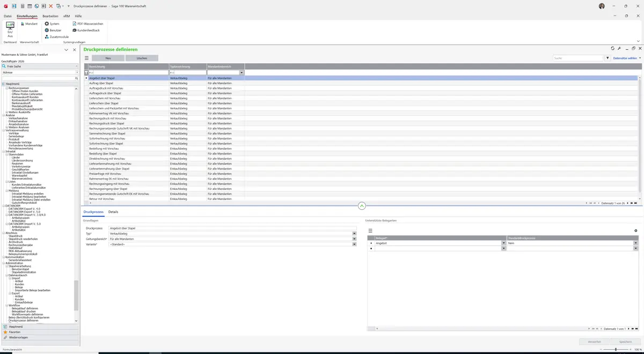Open System settings in the ribbon
This screenshot has height=354, width=644.
point(52,24)
